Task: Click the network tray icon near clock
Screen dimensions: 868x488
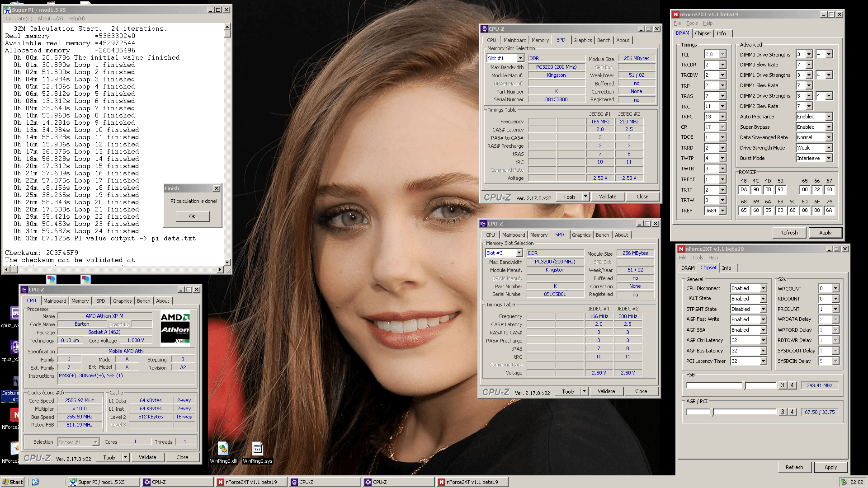Action: point(843,482)
